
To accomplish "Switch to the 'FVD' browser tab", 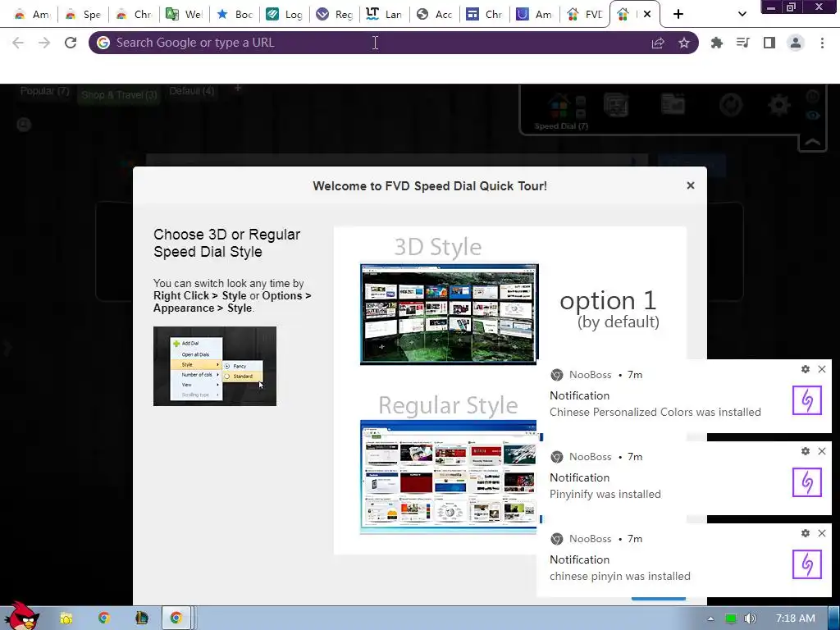I will point(585,15).
